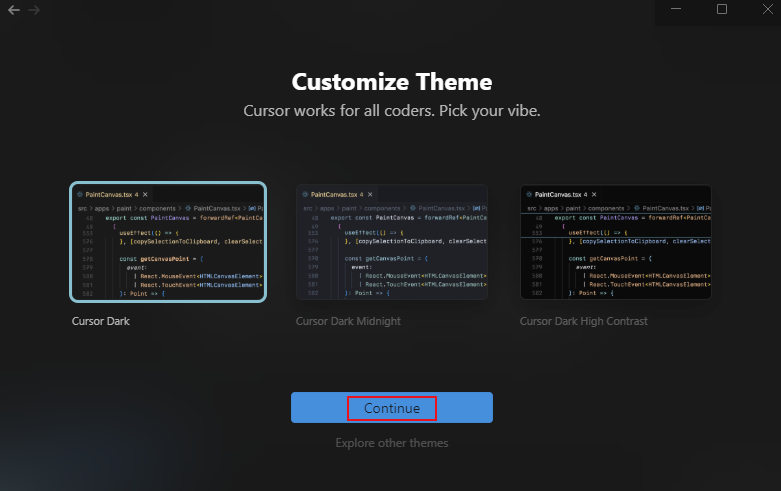This screenshot has height=491, width=781.
Task: Click PaintCanvas.tsx tab title in High Contrast preview
Action: point(559,194)
